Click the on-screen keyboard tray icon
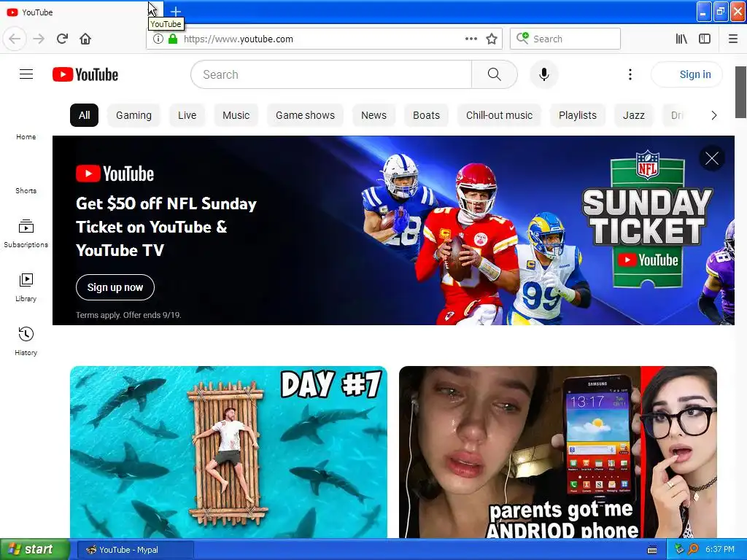 [652, 550]
